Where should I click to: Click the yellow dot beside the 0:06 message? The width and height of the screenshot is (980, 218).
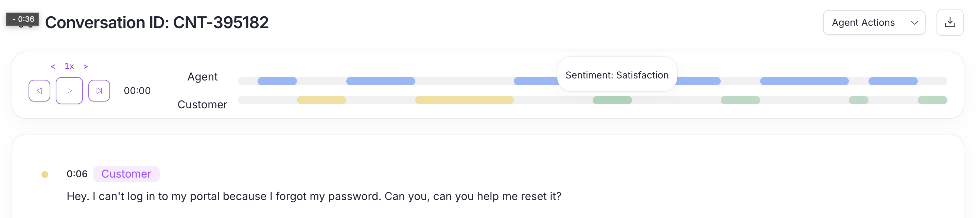click(45, 174)
